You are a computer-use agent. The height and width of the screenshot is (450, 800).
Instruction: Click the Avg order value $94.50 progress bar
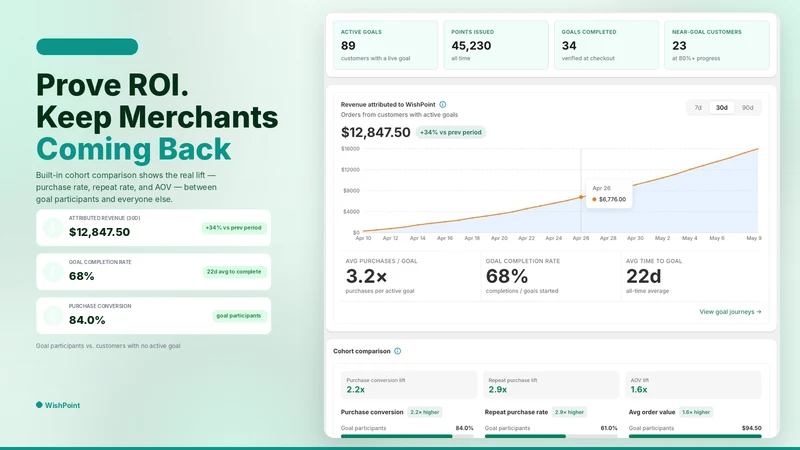(x=695, y=436)
